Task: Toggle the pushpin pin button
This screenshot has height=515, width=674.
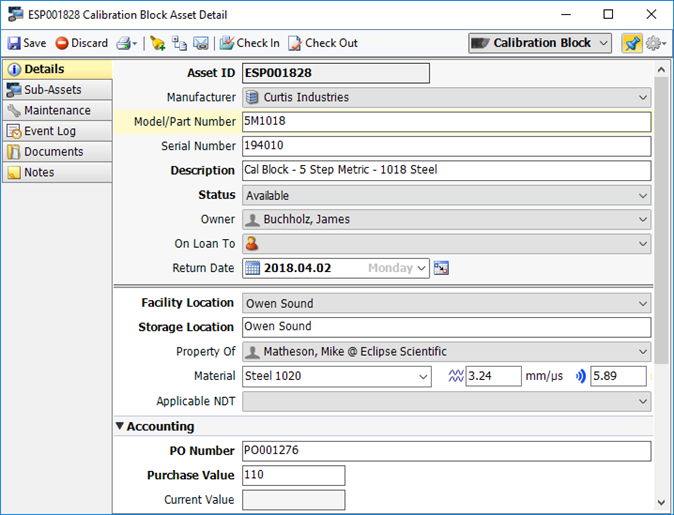Action: (632, 43)
